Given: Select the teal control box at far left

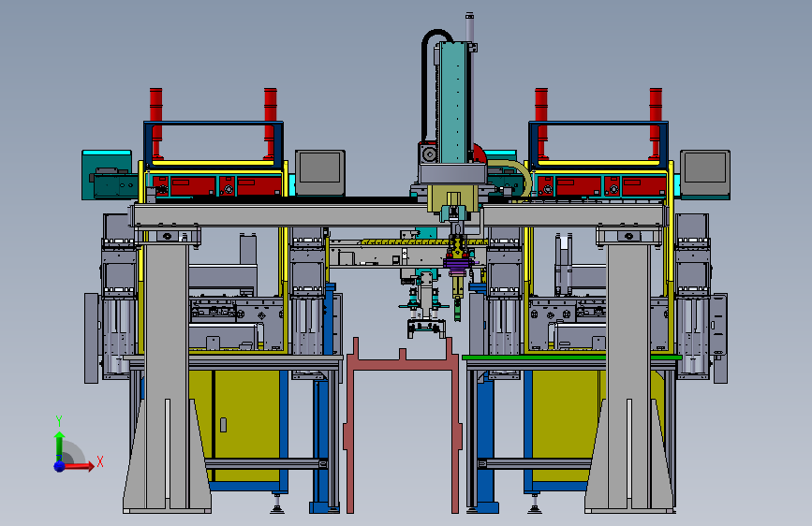Looking at the screenshot, I should point(107,175).
